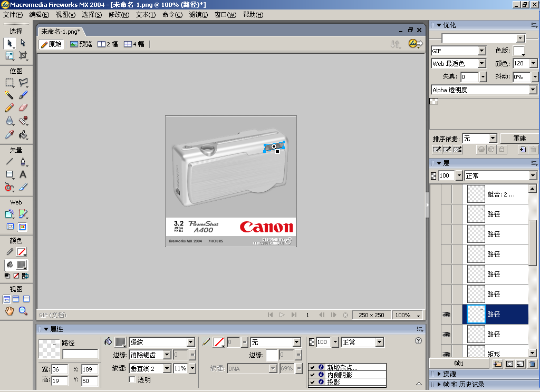Open the 文件 menu

13,15
